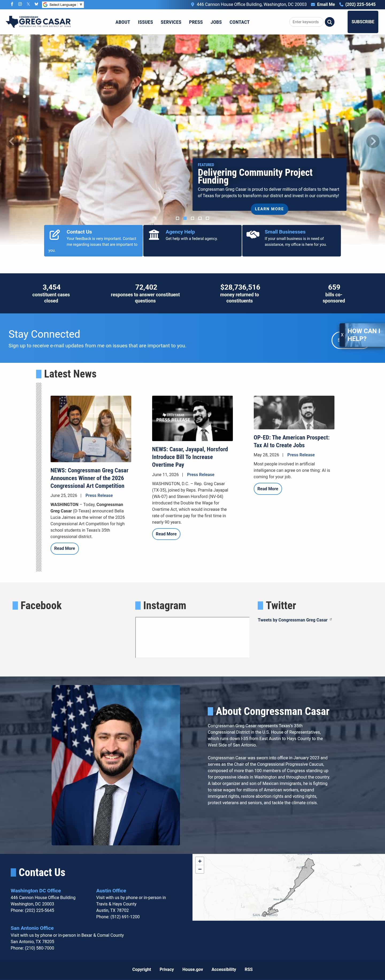Viewport: 385px width, 980px height.
Task: Select the fourth carousel slide dot
Action: click(x=200, y=218)
